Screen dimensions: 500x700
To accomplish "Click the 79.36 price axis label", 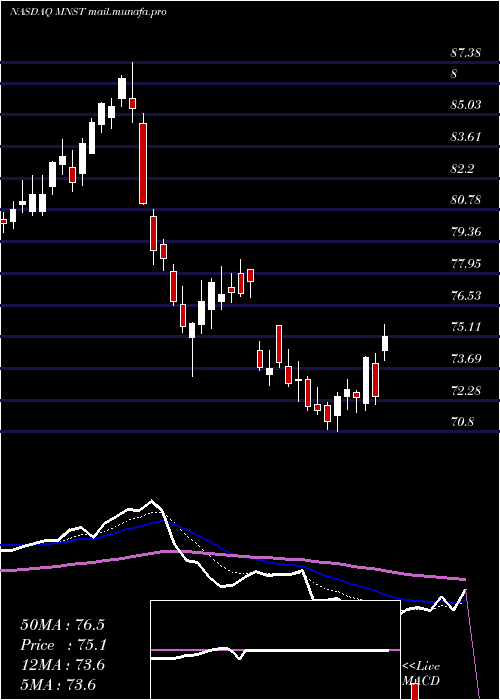I will 466,232.
